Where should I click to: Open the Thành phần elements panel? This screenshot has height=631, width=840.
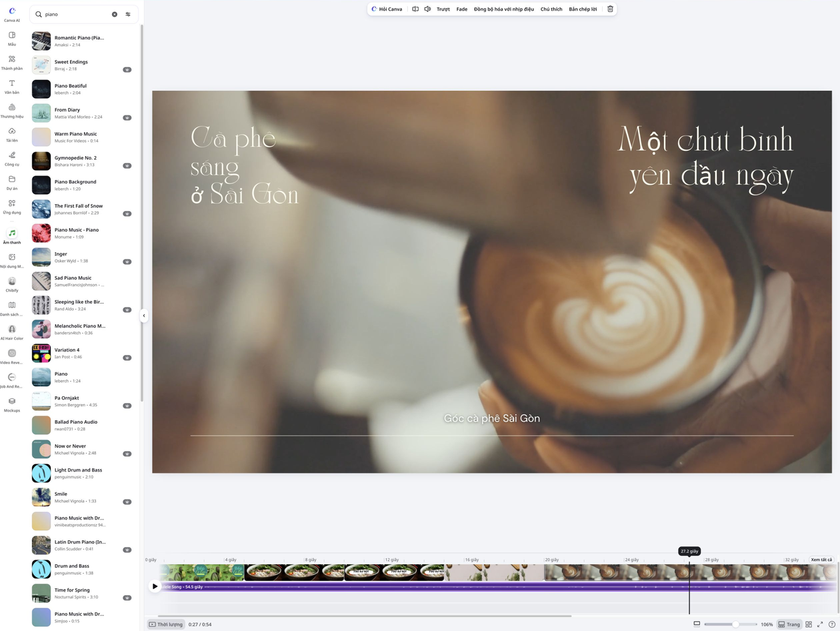(12, 62)
